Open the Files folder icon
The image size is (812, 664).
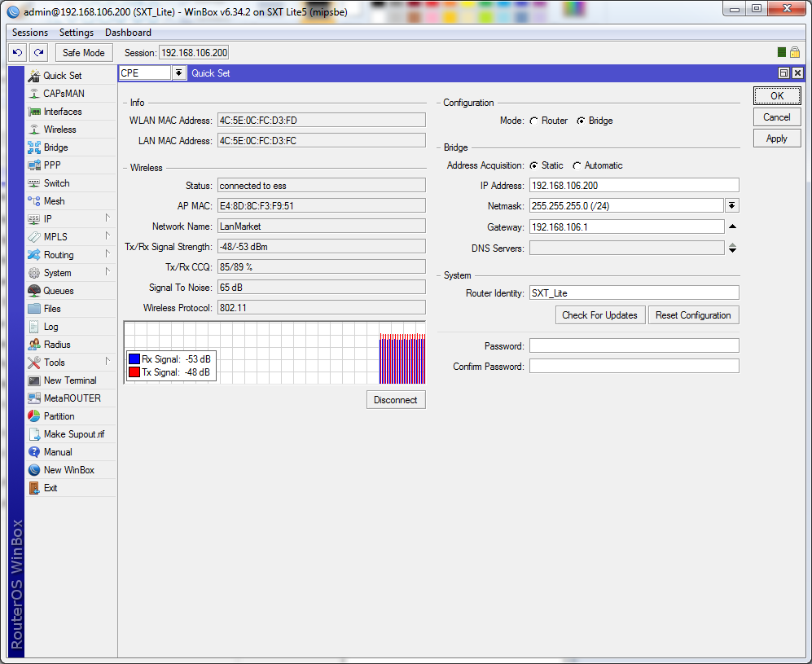click(34, 309)
